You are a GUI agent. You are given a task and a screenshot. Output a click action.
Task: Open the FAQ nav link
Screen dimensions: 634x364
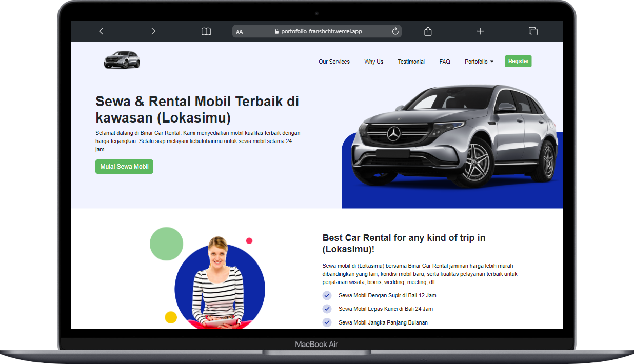(445, 62)
